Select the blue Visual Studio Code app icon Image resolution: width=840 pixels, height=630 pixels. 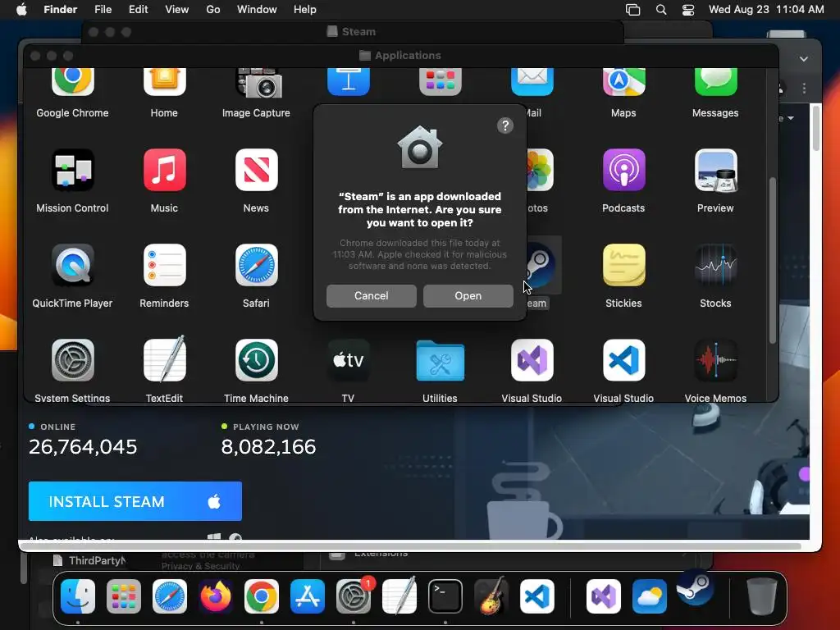click(x=623, y=360)
